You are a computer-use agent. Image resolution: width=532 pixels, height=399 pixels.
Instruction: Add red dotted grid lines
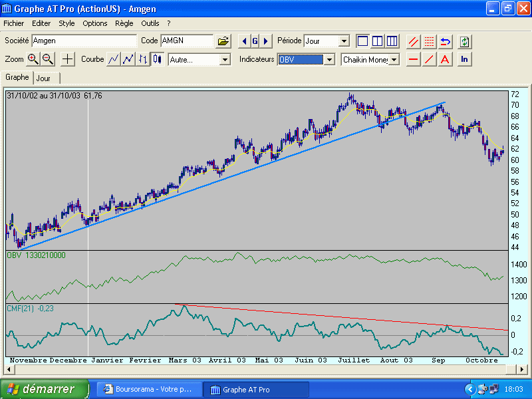(x=429, y=41)
